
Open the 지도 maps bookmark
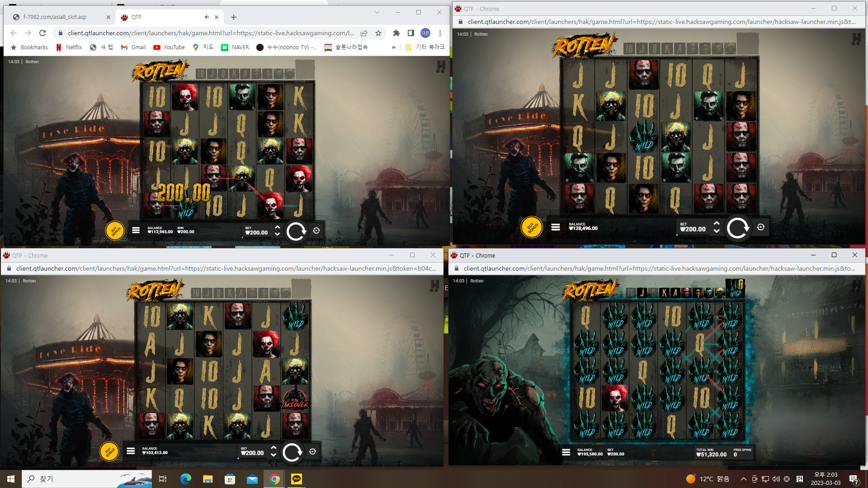(x=203, y=47)
